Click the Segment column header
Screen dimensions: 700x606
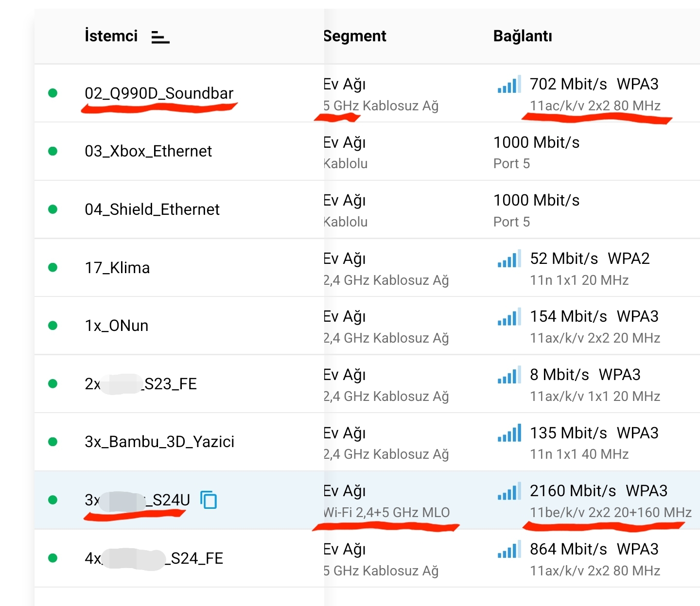click(355, 36)
